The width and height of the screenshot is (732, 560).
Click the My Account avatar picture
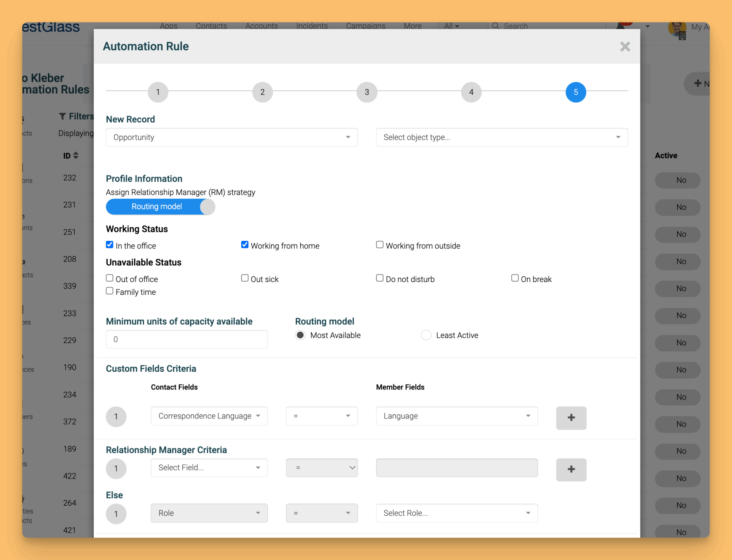pyautogui.click(x=677, y=31)
